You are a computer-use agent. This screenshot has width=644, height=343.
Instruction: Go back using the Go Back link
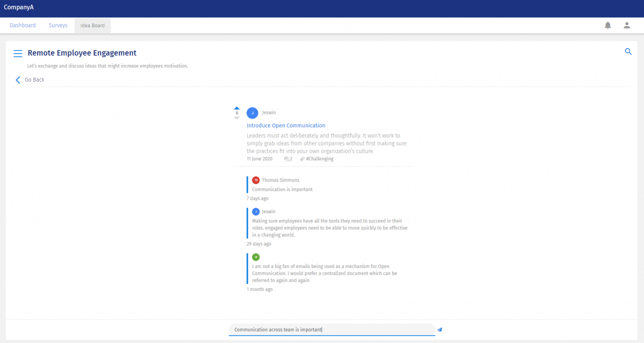[x=30, y=80]
